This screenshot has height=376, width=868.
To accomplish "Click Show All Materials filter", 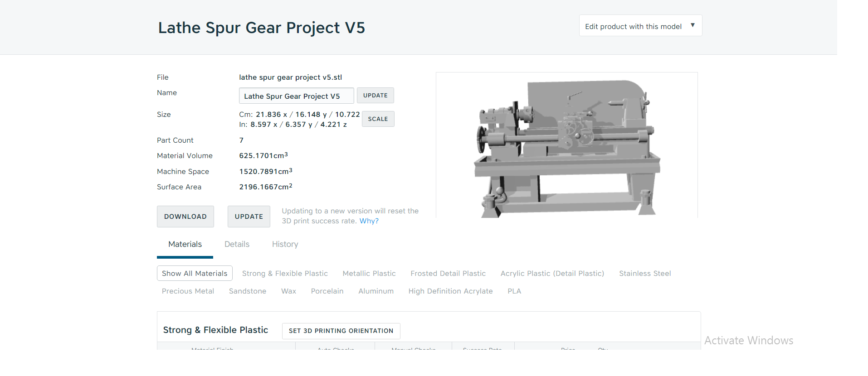I will pyautogui.click(x=195, y=273).
